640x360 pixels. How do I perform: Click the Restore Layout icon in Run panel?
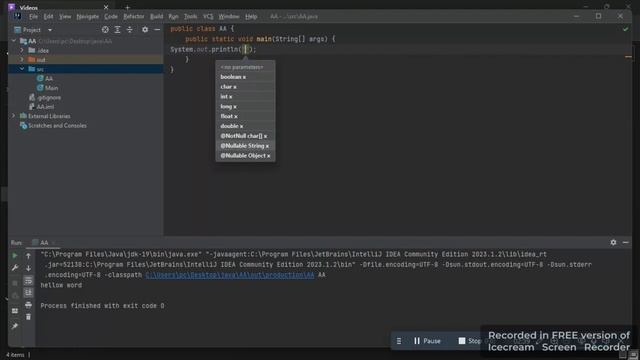point(15,311)
